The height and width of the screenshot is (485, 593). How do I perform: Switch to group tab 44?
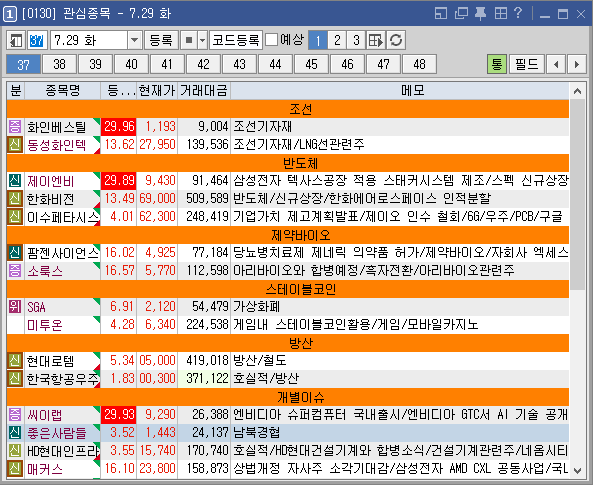coord(275,64)
